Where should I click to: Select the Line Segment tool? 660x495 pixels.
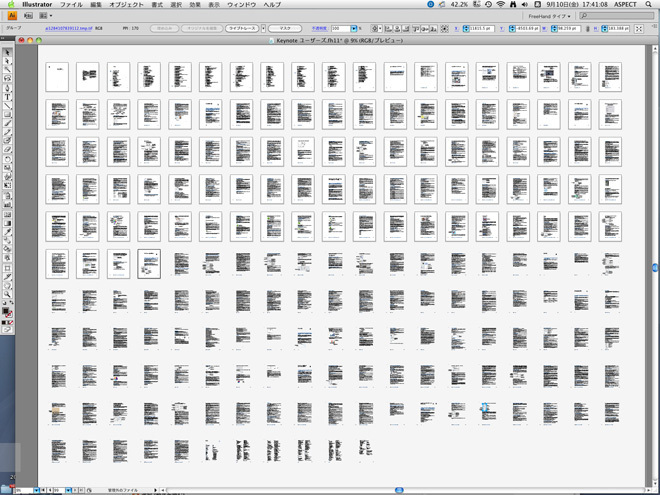(7, 106)
